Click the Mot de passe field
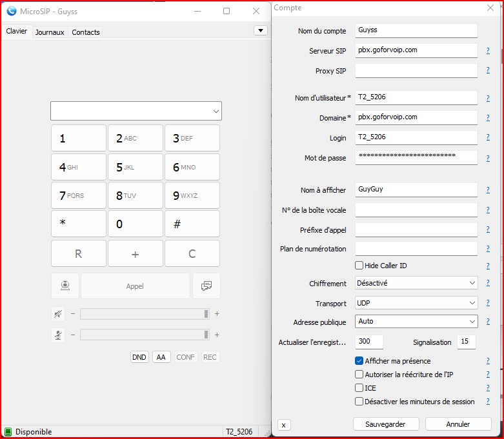The height and width of the screenshot is (439, 504). click(x=416, y=157)
